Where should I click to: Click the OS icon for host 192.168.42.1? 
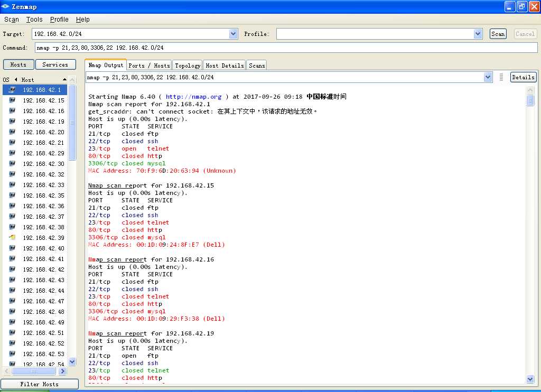[x=12, y=90]
